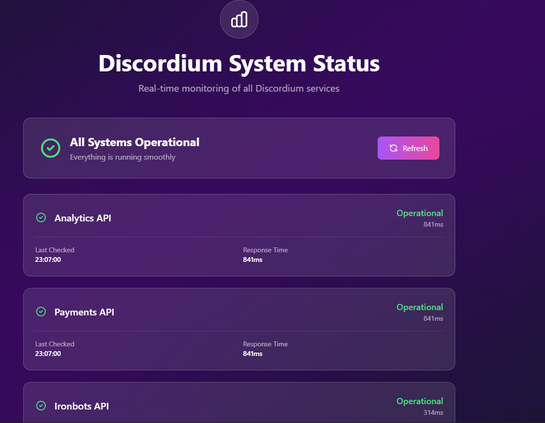Click Ironbots API Operational status label
The width and height of the screenshot is (545, 423).
pos(420,401)
